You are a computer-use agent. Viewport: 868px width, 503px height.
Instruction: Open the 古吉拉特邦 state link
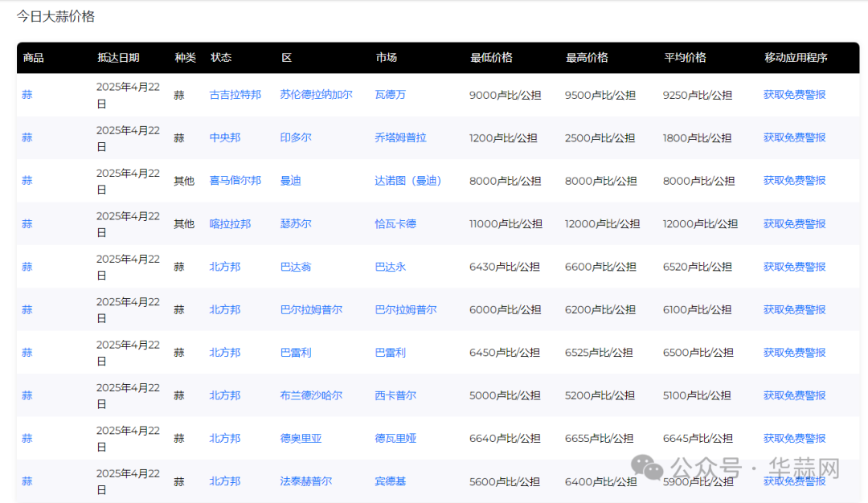(235, 95)
